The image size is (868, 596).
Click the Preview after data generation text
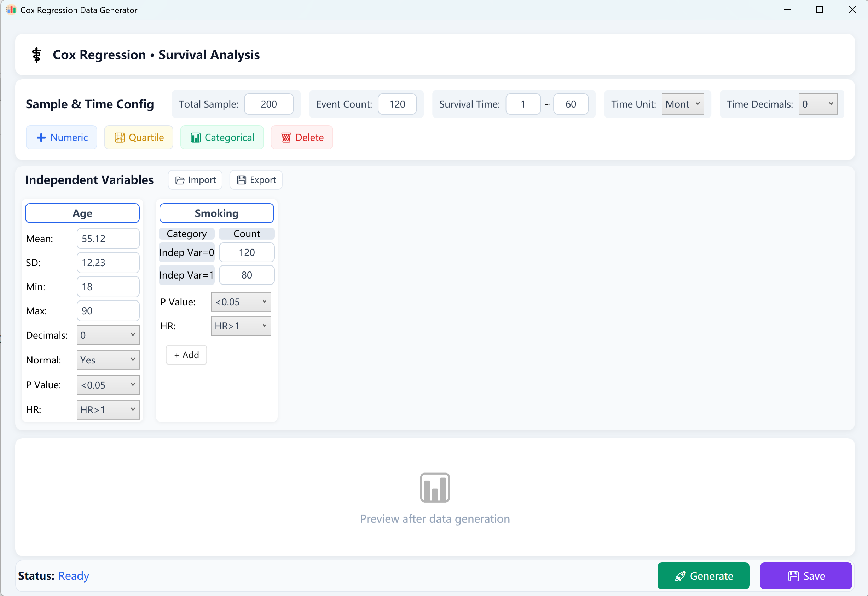click(x=435, y=518)
